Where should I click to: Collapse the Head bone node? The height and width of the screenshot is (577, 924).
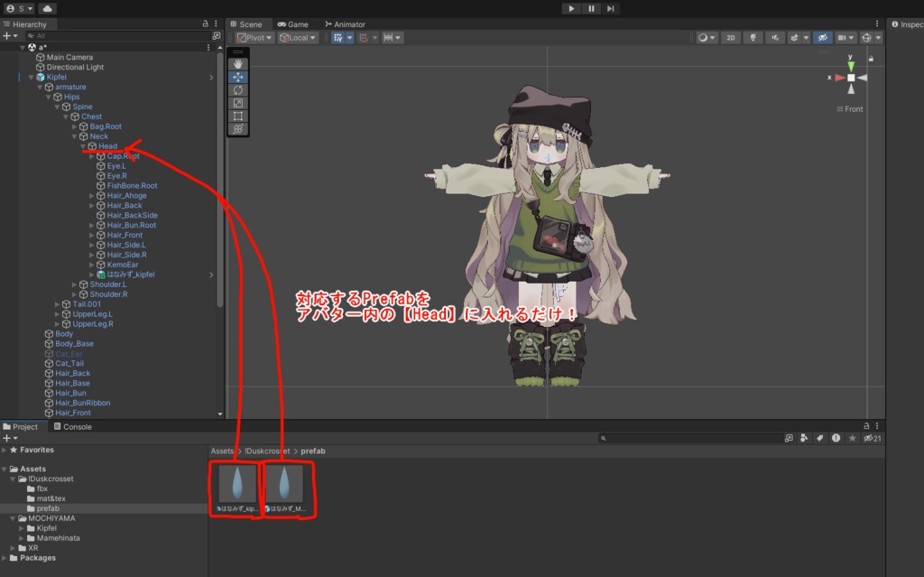83,146
